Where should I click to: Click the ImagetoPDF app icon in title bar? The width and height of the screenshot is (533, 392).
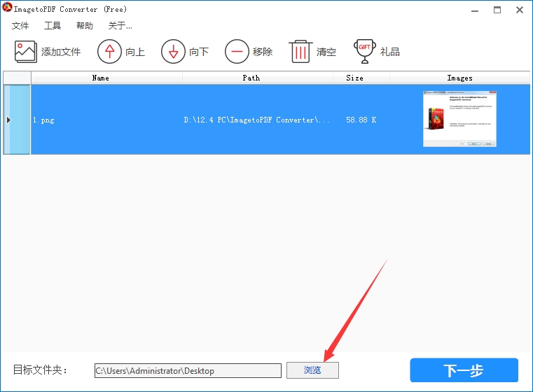(x=7, y=7)
